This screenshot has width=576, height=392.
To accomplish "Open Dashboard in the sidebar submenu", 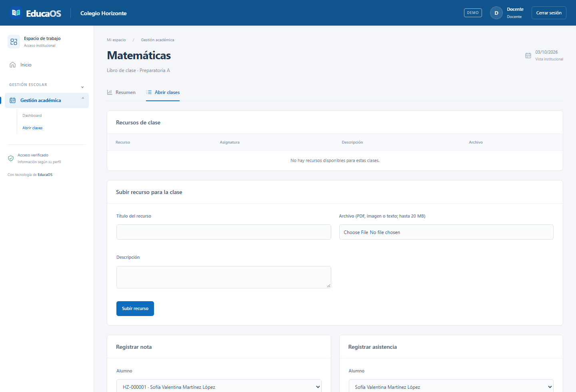I will 32,116.
